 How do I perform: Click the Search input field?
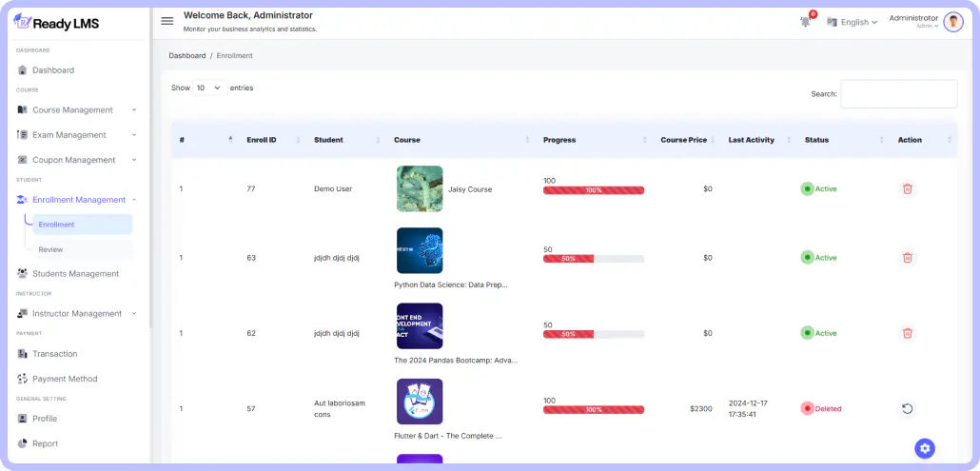(898, 93)
